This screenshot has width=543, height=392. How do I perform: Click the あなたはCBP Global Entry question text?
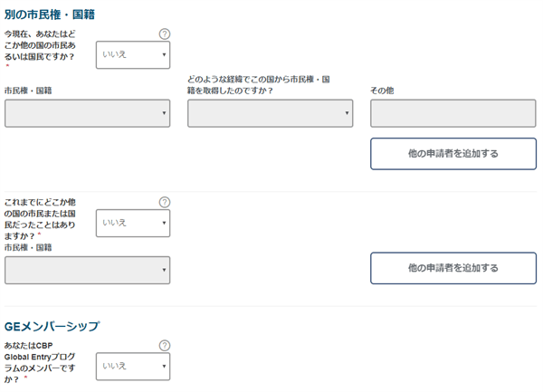tap(40, 362)
